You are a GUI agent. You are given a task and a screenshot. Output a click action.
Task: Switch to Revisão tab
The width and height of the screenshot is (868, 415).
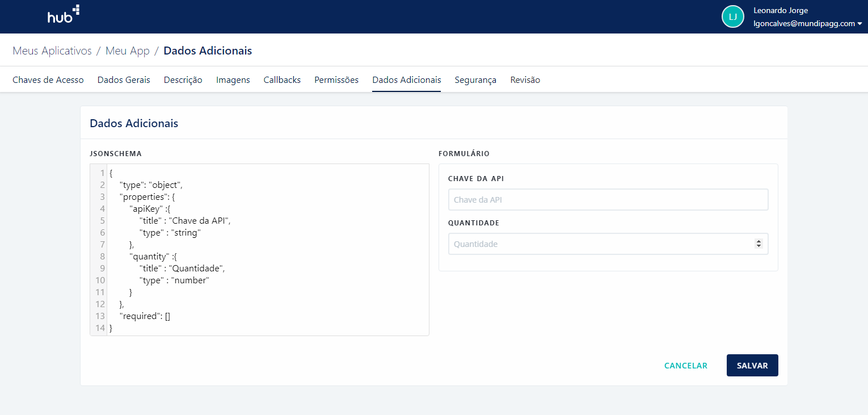coord(525,80)
